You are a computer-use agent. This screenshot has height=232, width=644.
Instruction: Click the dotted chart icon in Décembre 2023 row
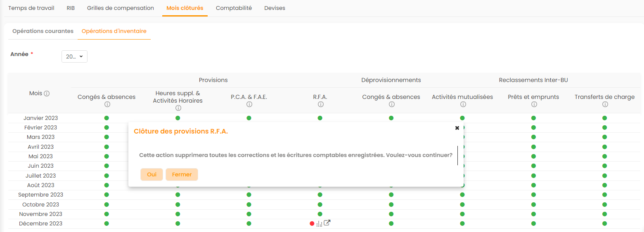(x=319, y=224)
